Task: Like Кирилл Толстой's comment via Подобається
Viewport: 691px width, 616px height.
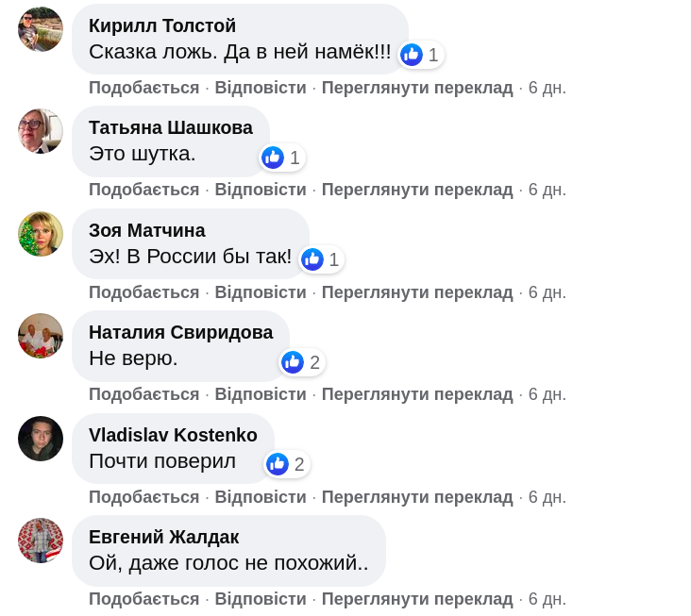Action: coord(143,88)
